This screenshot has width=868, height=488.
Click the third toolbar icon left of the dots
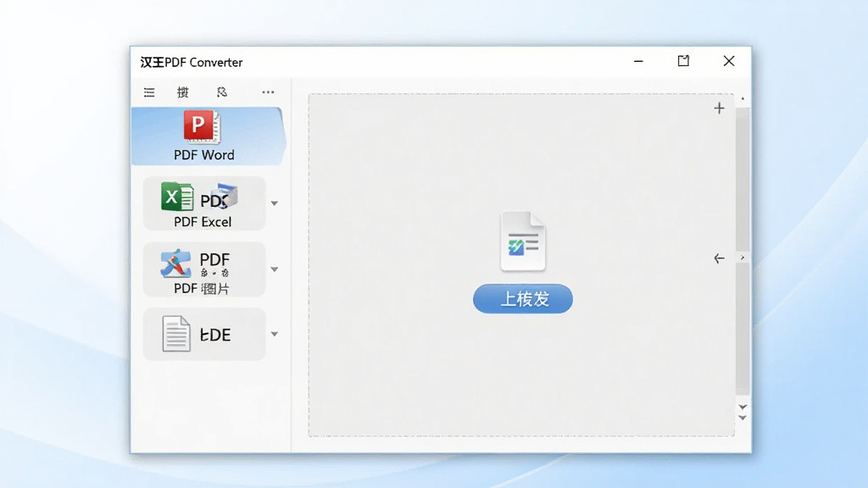click(222, 91)
